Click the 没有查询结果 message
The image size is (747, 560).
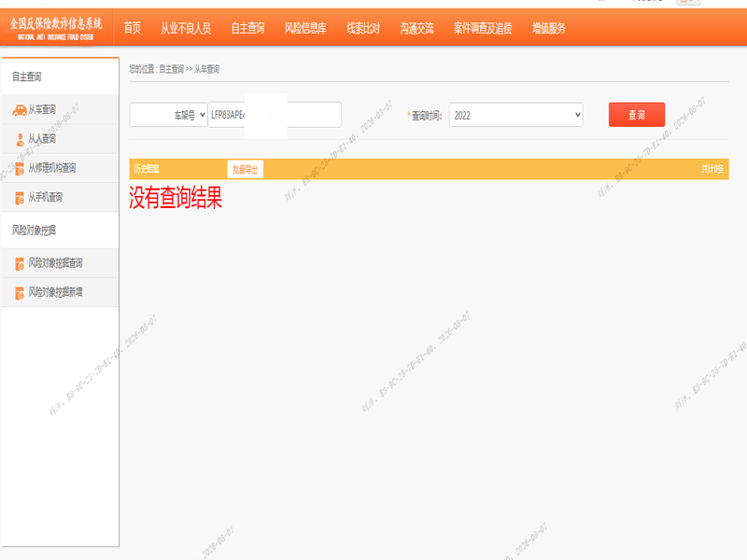(x=176, y=198)
